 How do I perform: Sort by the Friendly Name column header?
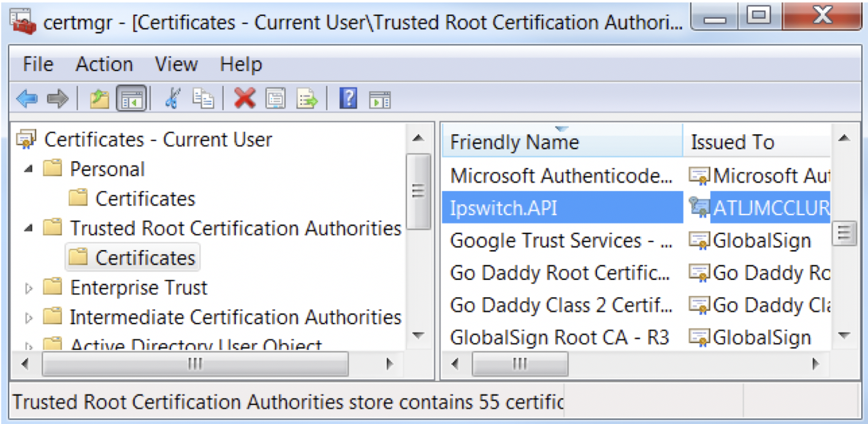[562, 142]
